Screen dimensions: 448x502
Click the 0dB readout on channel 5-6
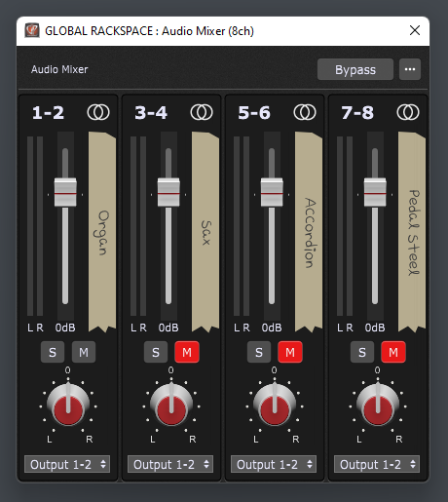point(272,328)
